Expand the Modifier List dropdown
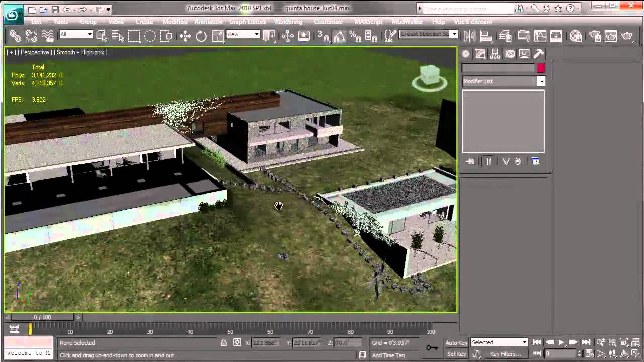The height and width of the screenshot is (362, 644). (x=541, y=81)
